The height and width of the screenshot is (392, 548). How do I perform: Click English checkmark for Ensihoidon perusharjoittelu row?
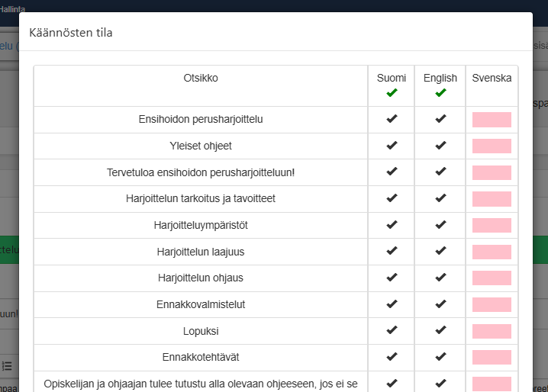coord(440,119)
